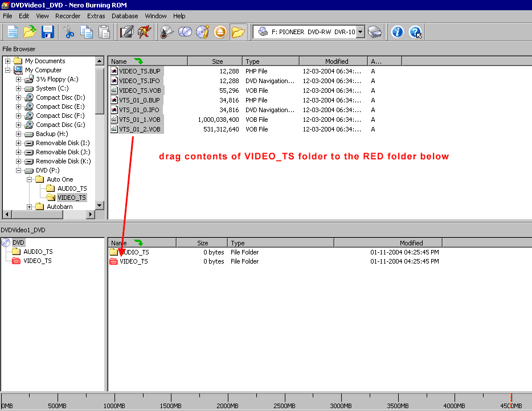Expand the Removable Disk (I:) node

point(18,143)
